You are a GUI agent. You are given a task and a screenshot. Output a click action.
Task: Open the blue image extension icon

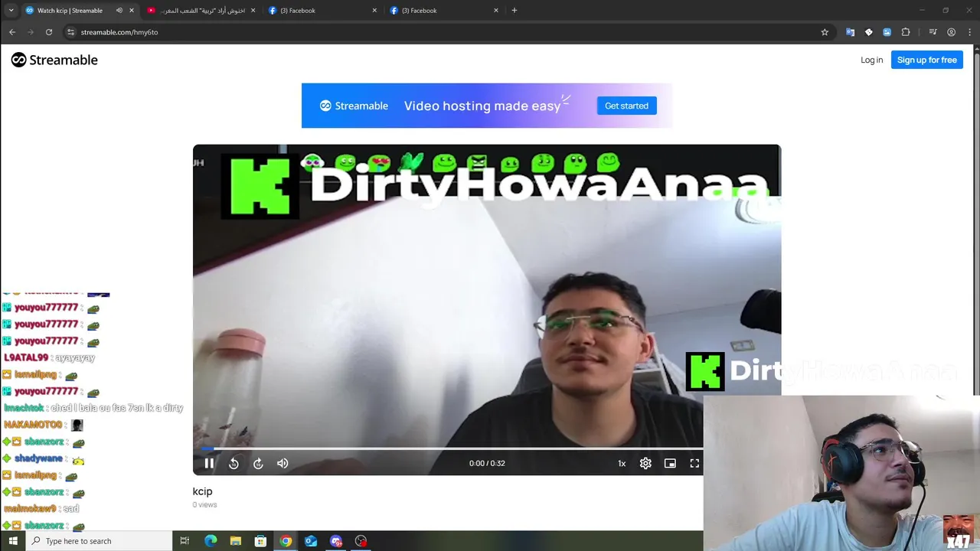point(887,32)
